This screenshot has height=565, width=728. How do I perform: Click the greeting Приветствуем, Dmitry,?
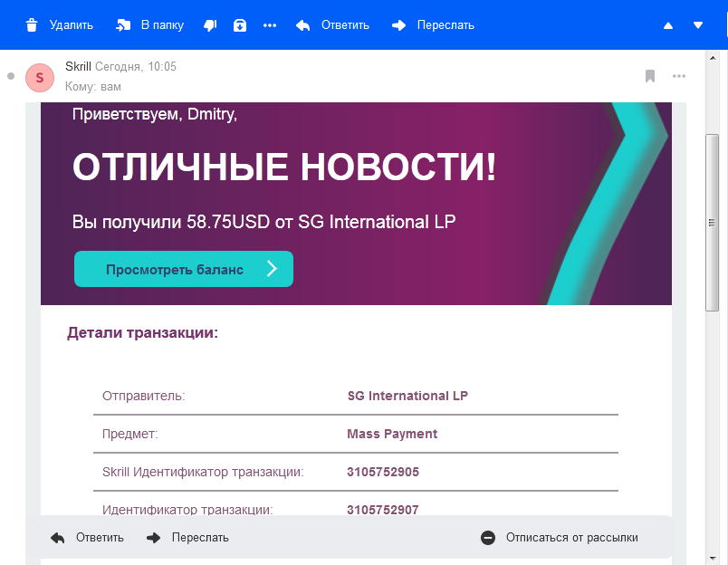155,114
